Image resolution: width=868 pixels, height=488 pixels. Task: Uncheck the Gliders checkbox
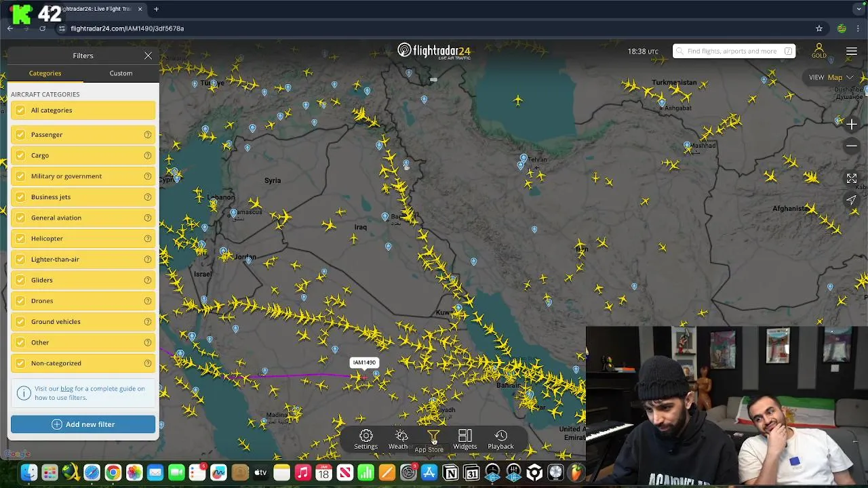(x=20, y=280)
